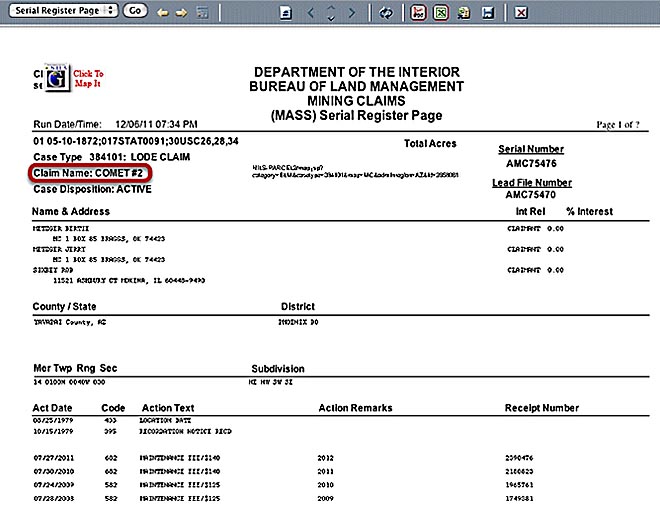Click the Run Date/Time value 12/06/11 07:34 PM

click(156, 125)
